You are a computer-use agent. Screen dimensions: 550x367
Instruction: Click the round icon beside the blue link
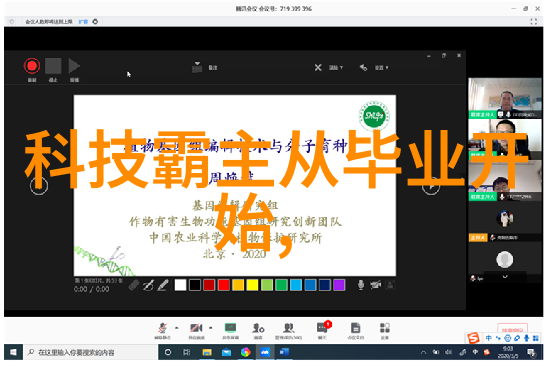tap(95, 22)
